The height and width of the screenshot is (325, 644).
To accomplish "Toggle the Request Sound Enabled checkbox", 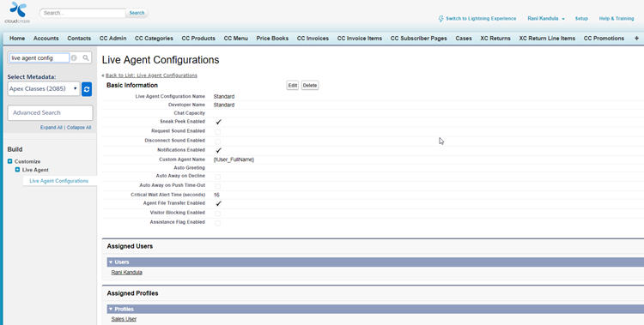I will click(218, 132).
